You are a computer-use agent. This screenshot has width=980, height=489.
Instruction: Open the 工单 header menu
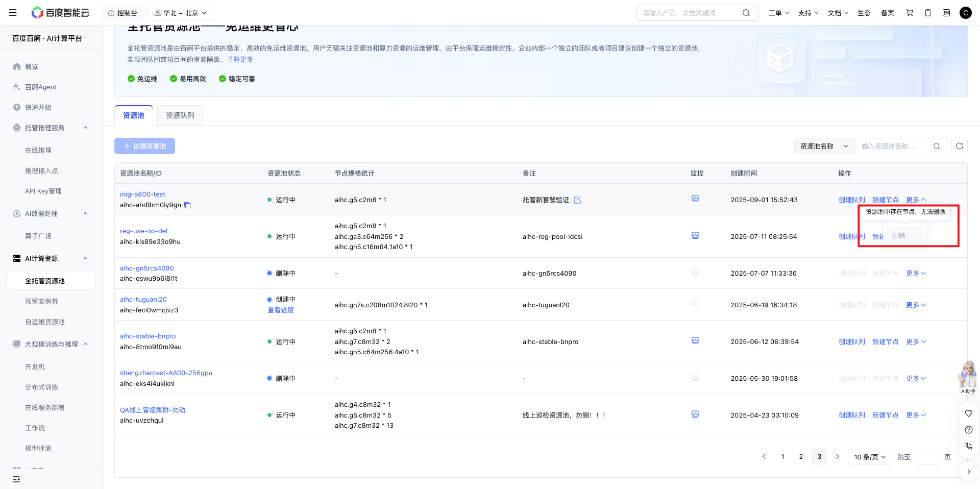click(x=779, y=13)
